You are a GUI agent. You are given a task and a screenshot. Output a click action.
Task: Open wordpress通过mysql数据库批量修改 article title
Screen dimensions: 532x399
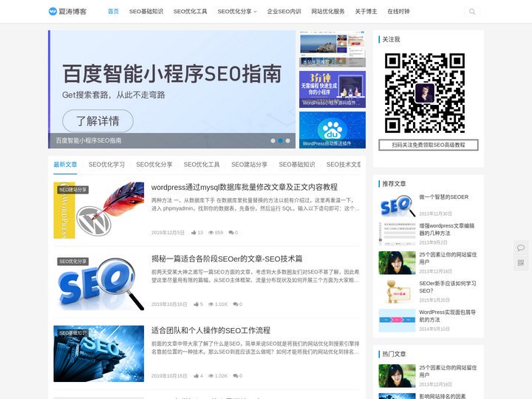245,187
